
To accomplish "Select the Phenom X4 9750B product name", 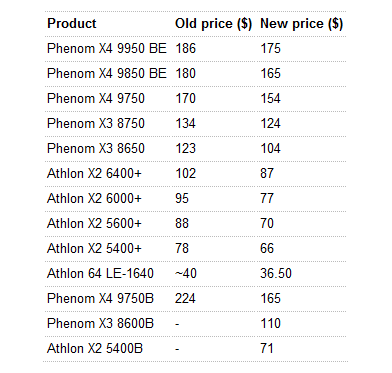I will pos(100,299).
